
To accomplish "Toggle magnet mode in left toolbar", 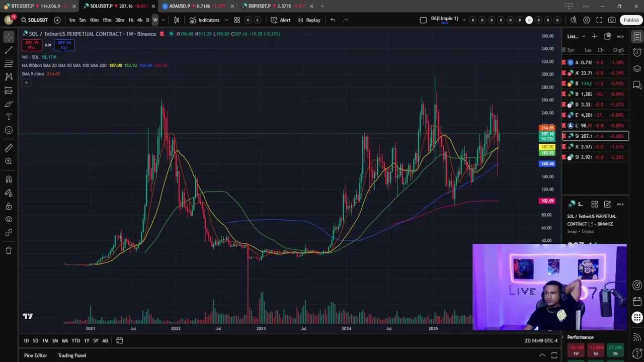I will (x=9, y=179).
